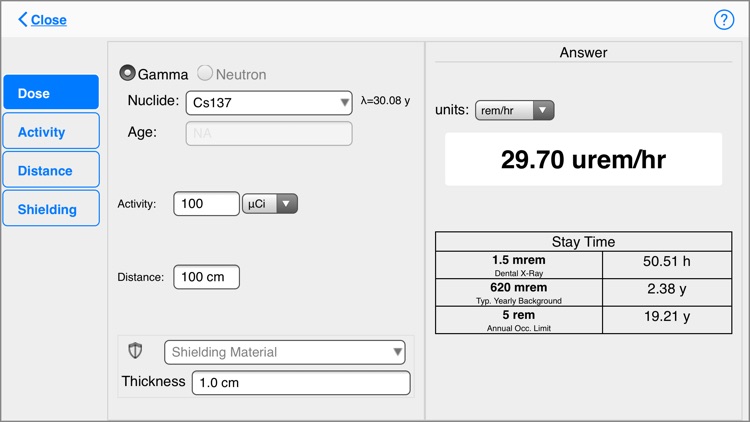Select the Neutron radio button
Image resolution: width=750 pixels, height=422 pixels.
[x=205, y=73]
